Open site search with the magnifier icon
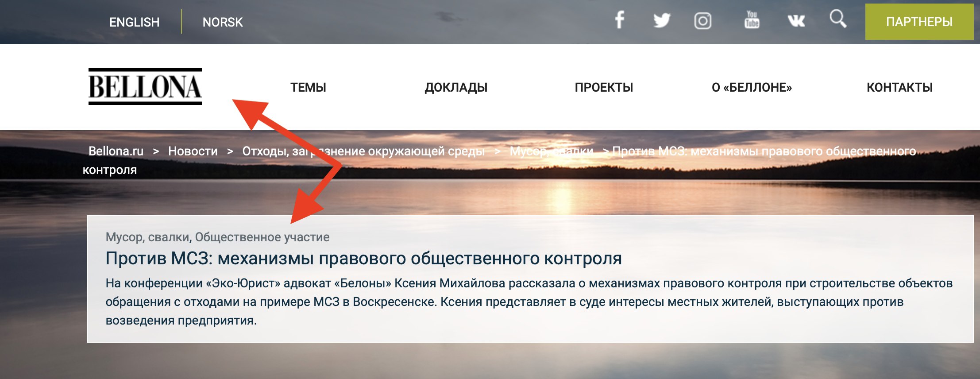Screen dimensions: 980x379 (838, 19)
